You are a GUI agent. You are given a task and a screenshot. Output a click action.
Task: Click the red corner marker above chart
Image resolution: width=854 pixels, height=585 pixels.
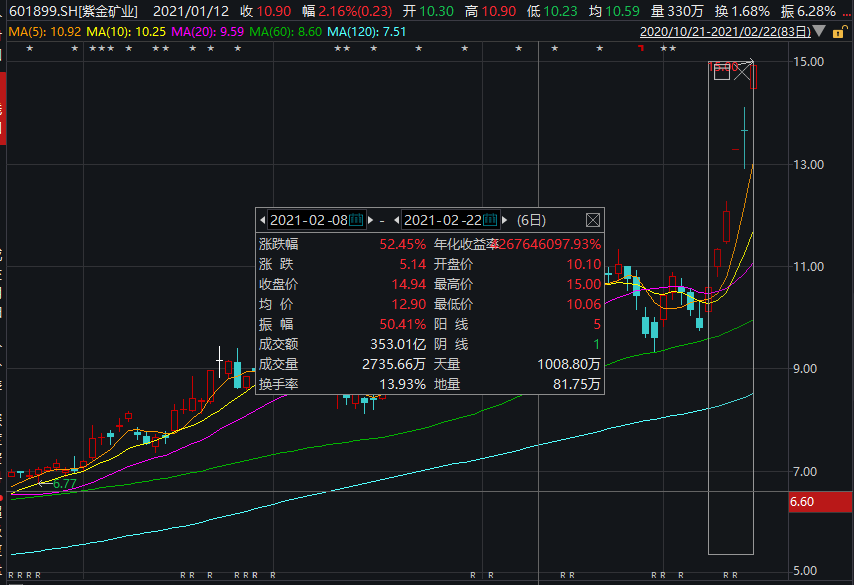tap(641, 48)
